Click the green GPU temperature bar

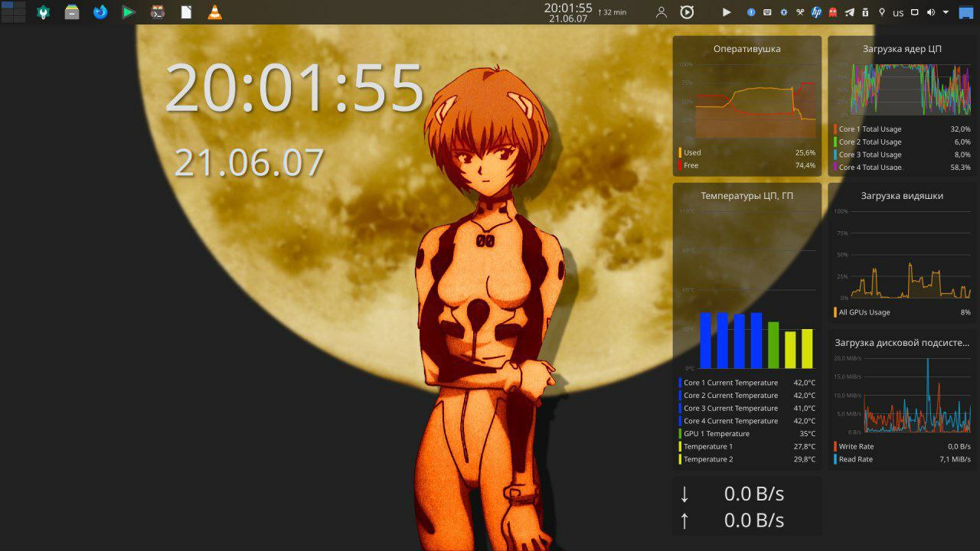tap(773, 345)
